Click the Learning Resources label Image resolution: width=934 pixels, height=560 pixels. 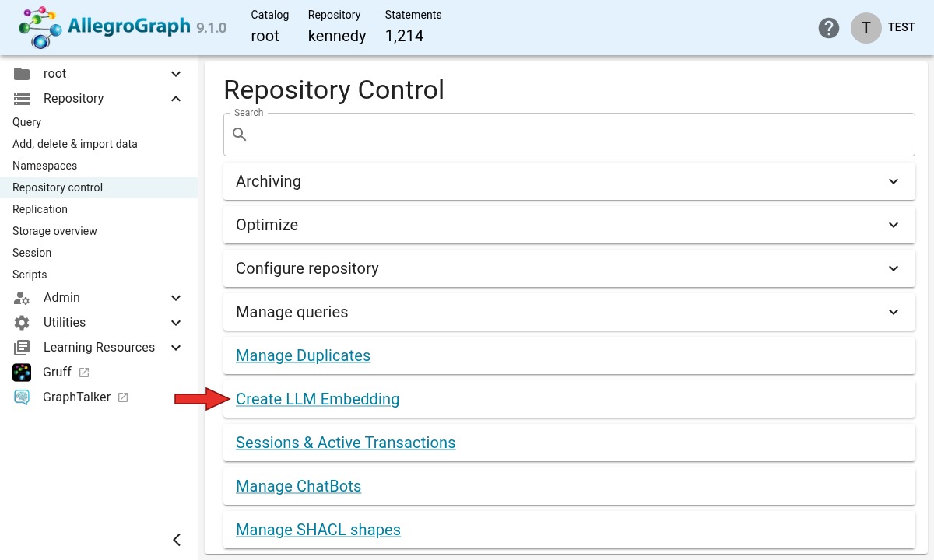click(x=99, y=348)
